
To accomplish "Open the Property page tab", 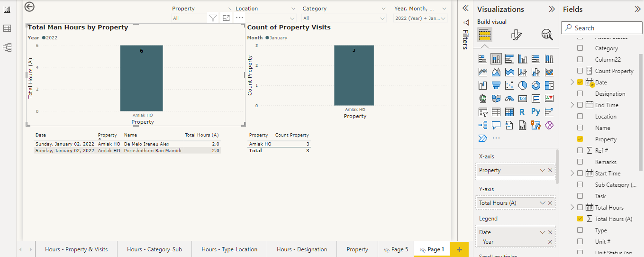I will click(x=357, y=249).
